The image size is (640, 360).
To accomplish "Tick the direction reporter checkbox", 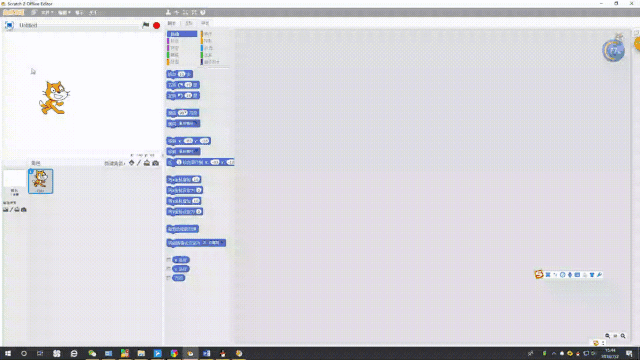I will [169, 278].
